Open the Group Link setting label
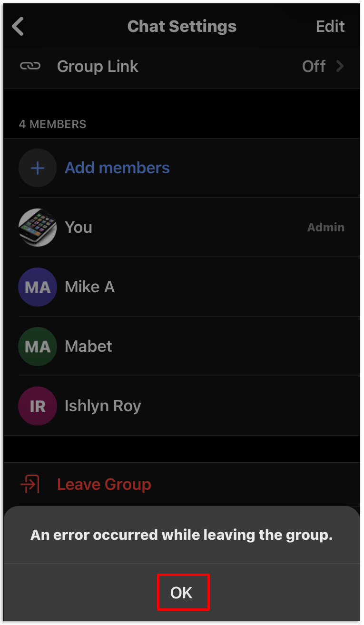This screenshot has width=364, height=625. (98, 66)
